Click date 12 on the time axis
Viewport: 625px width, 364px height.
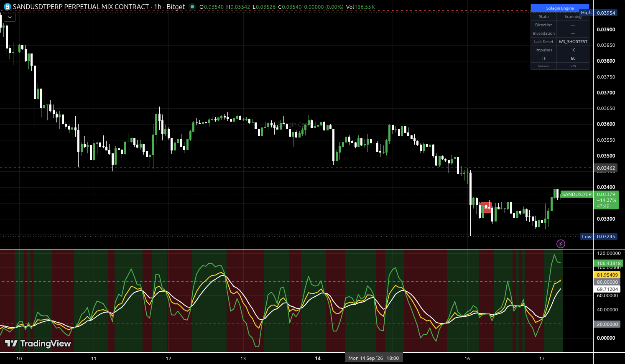click(x=168, y=359)
